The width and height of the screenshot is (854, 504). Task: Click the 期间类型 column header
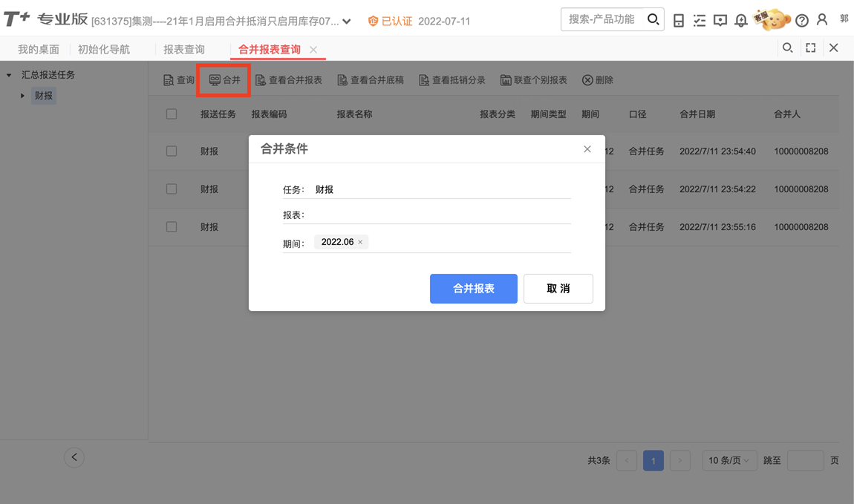point(549,114)
